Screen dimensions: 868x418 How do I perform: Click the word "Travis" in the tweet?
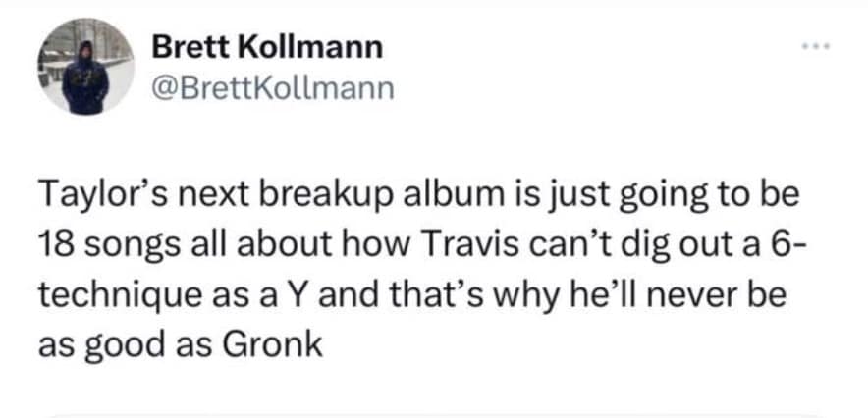click(x=471, y=241)
